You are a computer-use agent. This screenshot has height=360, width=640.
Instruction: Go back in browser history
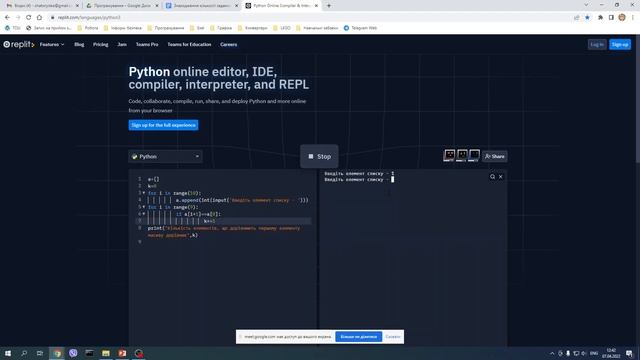pos(7,18)
